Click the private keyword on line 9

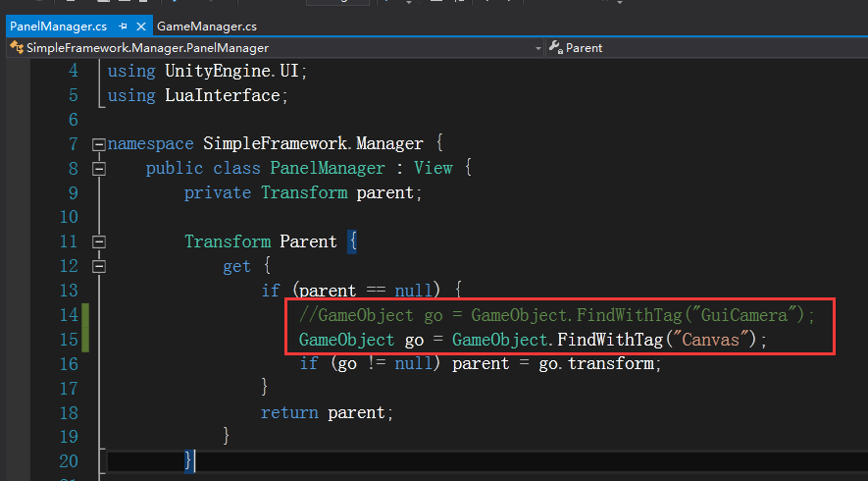point(218,192)
